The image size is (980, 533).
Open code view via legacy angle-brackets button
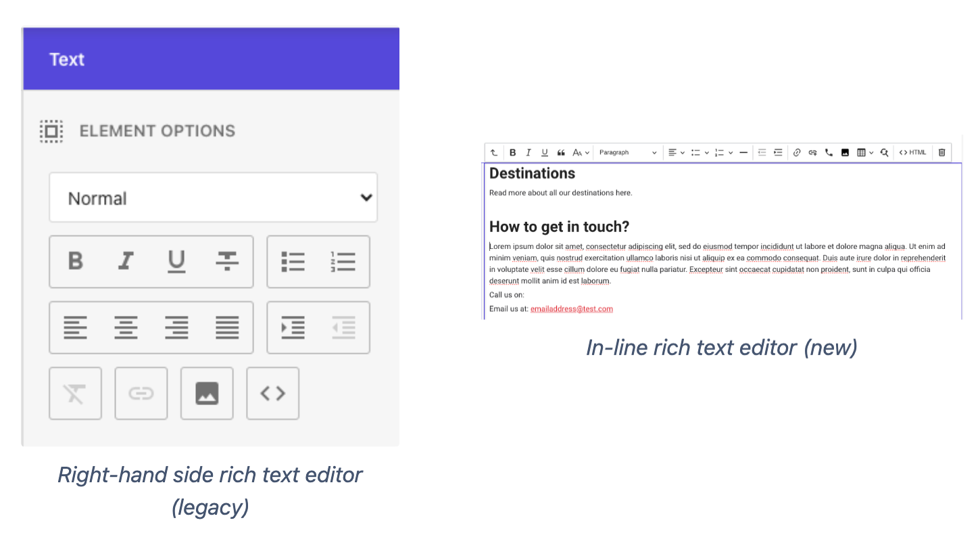(x=272, y=394)
